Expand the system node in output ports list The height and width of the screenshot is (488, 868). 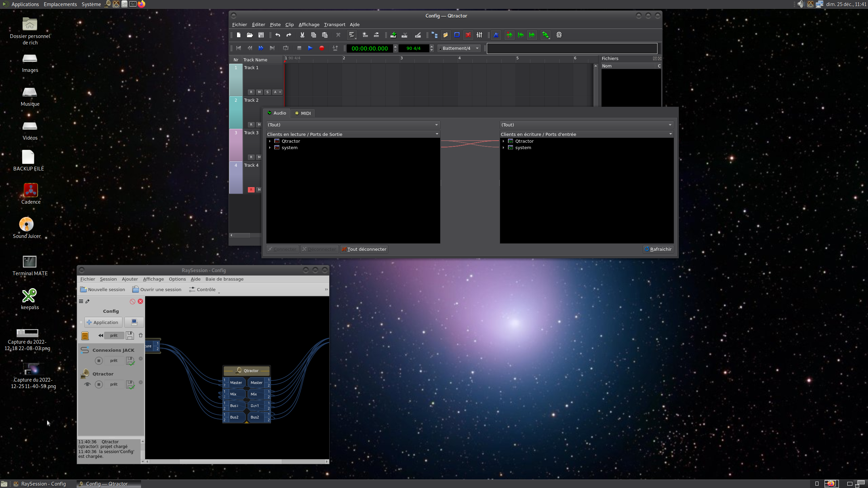(x=270, y=148)
